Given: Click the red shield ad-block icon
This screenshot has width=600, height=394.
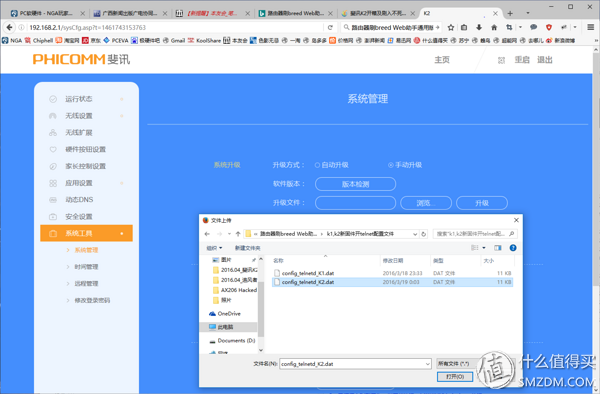Looking at the screenshot, I should (549, 27).
